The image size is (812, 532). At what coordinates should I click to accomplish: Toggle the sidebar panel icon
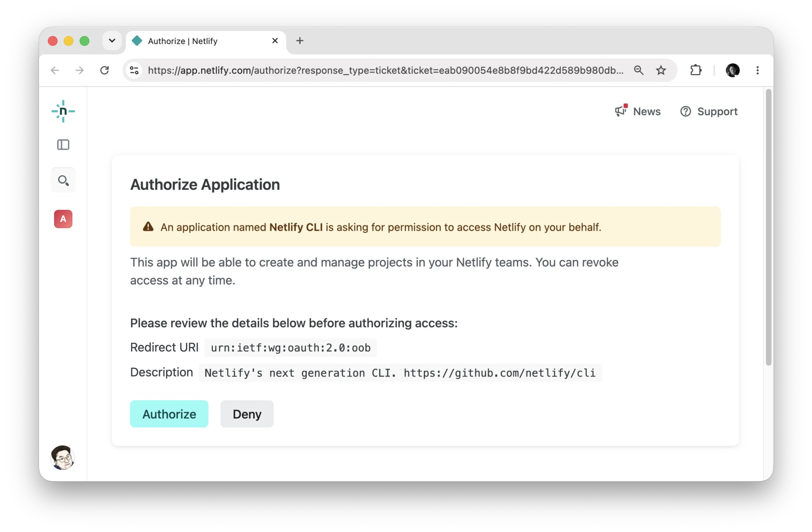point(63,145)
